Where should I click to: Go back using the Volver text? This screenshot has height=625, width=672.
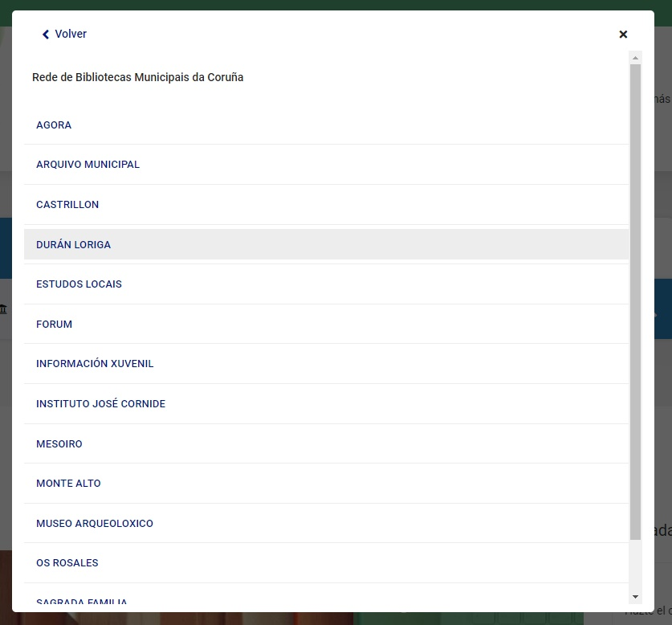click(x=71, y=35)
